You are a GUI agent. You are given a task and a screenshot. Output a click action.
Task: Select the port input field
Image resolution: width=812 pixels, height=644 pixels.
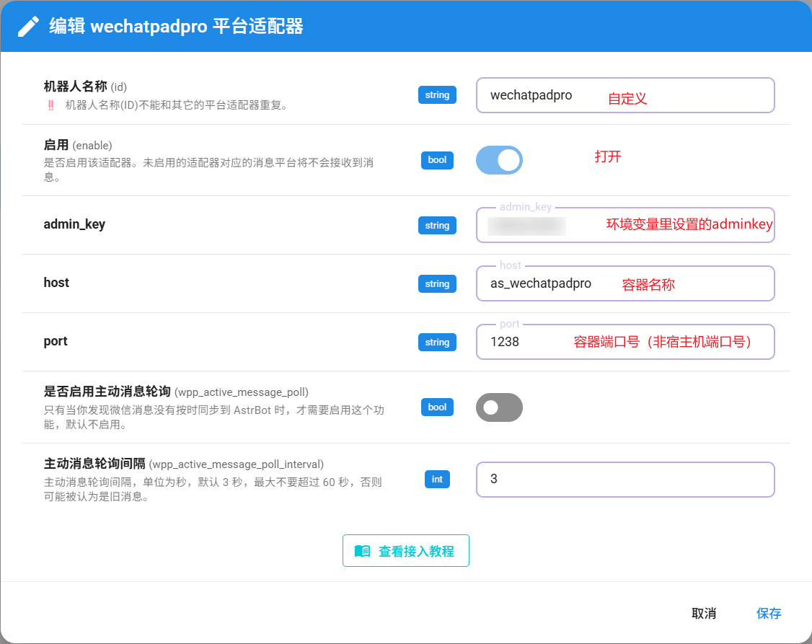(x=625, y=342)
